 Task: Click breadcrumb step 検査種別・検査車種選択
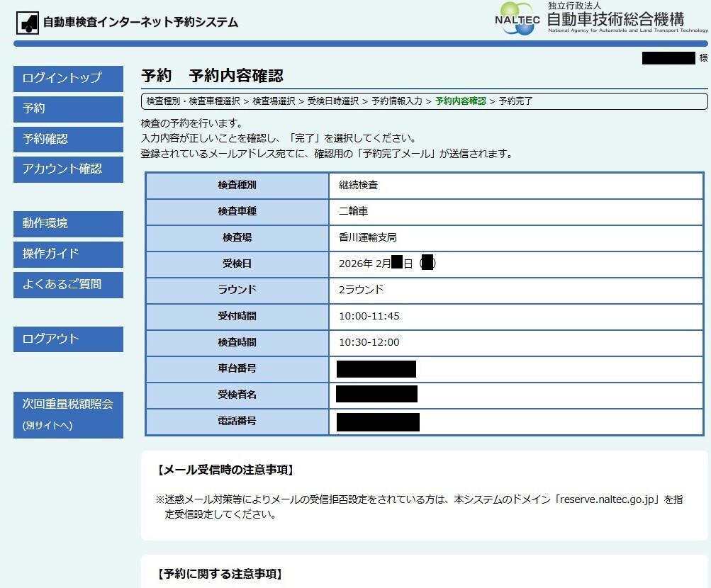193,101
